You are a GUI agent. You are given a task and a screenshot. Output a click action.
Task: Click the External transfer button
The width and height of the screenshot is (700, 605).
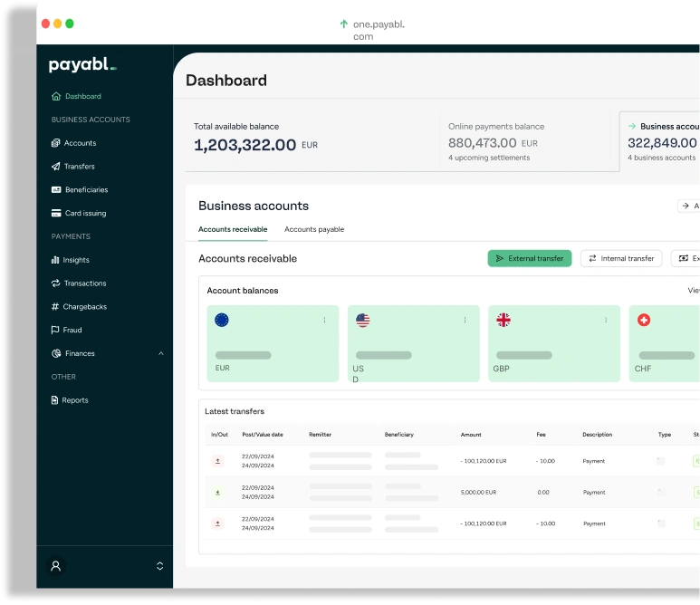click(530, 258)
